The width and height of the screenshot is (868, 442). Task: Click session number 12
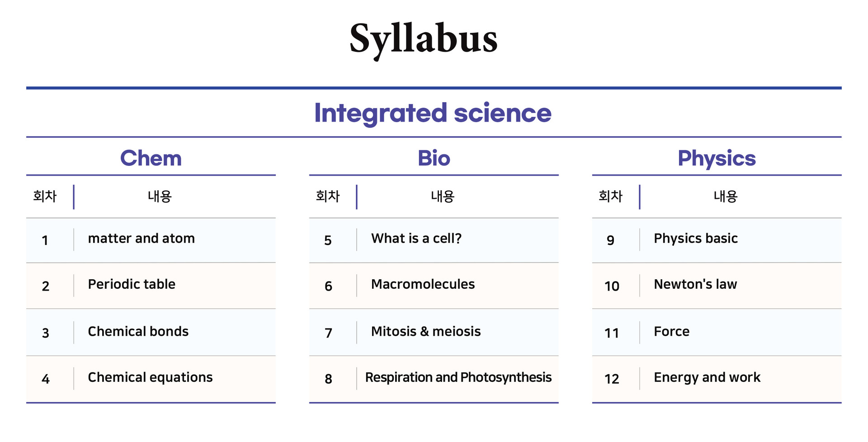point(612,379)
